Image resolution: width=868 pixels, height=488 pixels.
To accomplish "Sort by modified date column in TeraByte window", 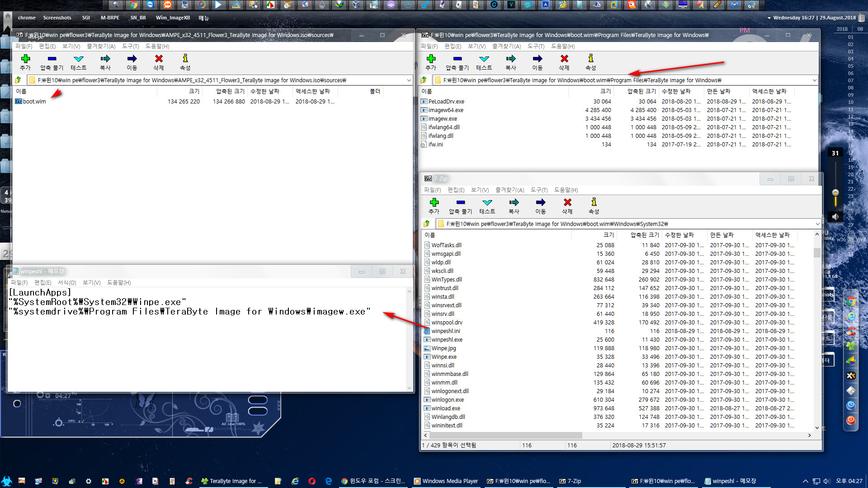I will click(681, 91).
